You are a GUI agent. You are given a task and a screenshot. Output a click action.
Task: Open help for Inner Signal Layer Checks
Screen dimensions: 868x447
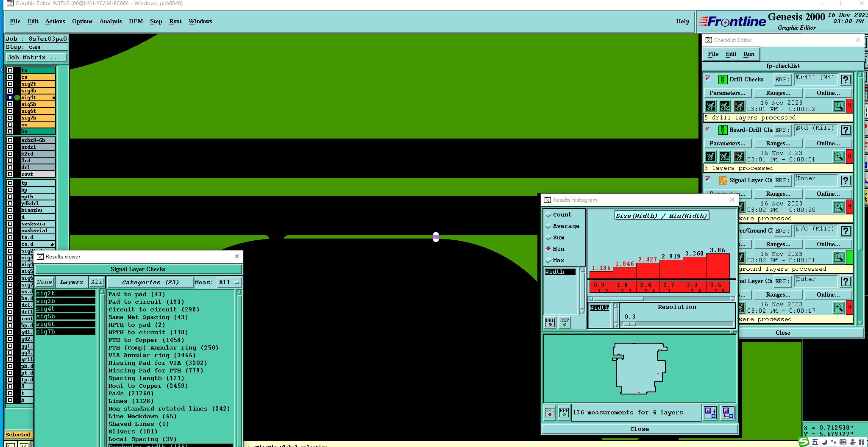(x=846, y=180)
